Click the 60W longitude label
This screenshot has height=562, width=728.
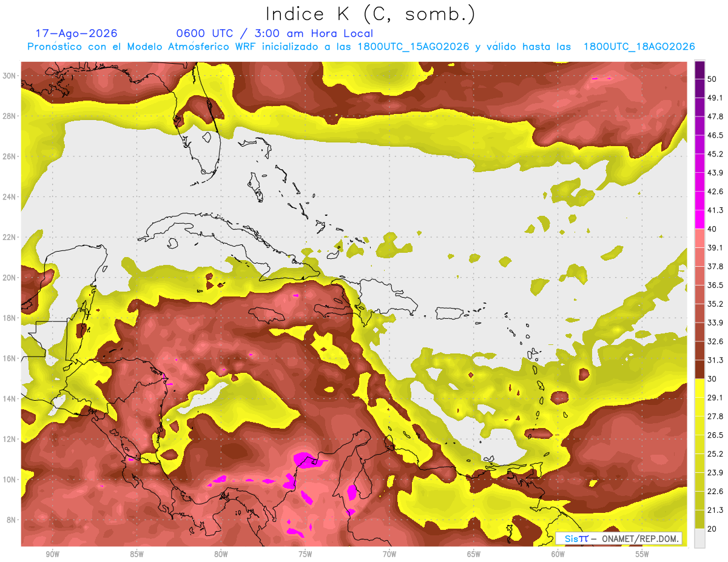point(558,554)
